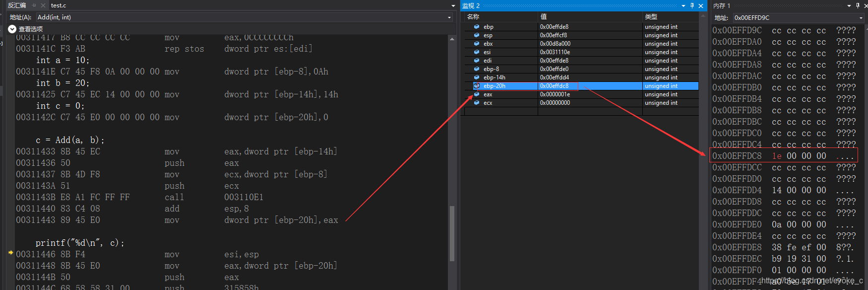Click the ebp-8 value 0x00effde0
Viewport: 868px width, 290px height.
554,69
